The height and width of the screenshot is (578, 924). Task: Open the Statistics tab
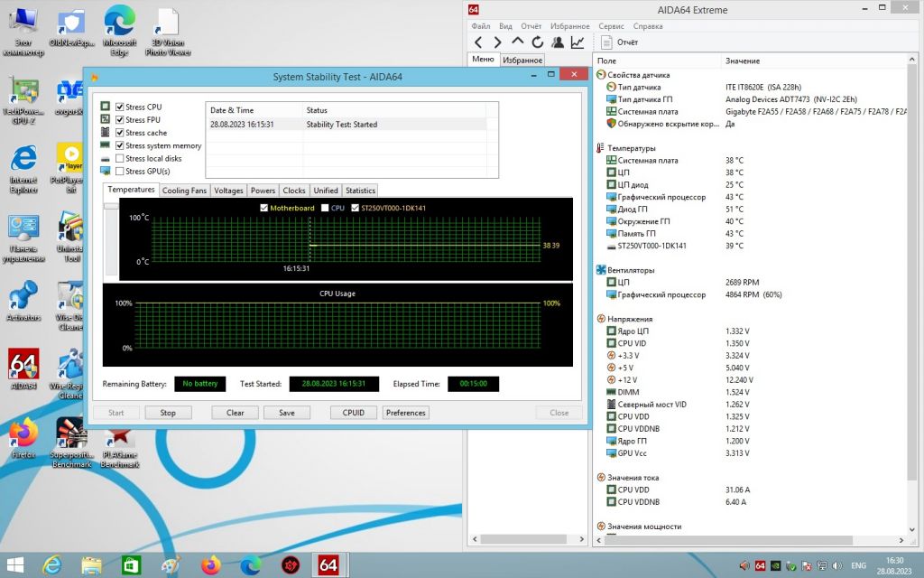[360, 191]
